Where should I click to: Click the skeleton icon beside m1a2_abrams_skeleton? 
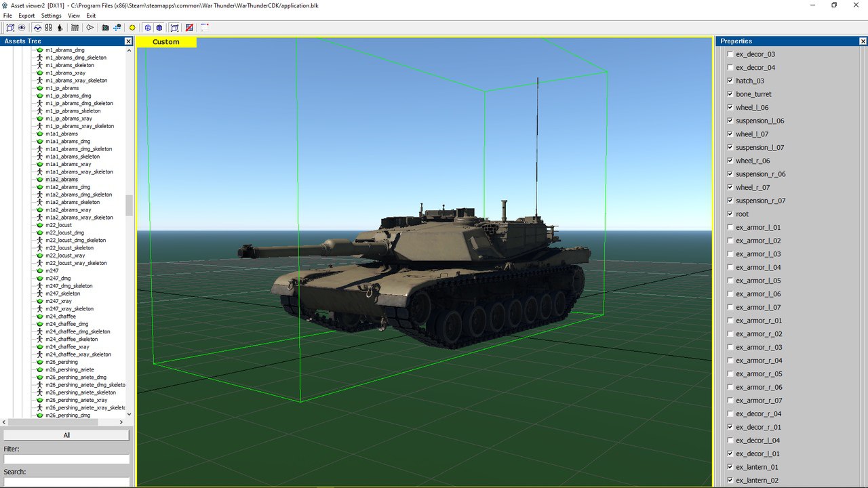[x=39, y=202]
